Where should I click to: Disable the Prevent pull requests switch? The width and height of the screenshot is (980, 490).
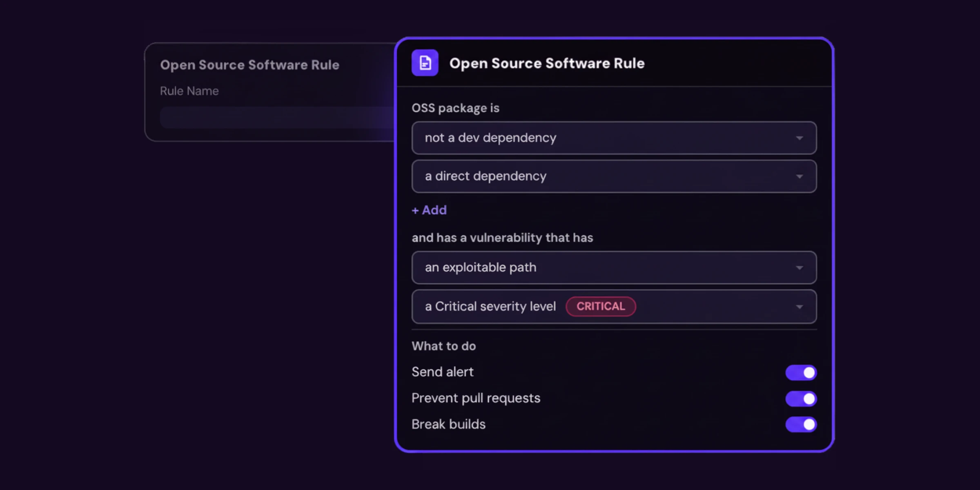(801, 399)
